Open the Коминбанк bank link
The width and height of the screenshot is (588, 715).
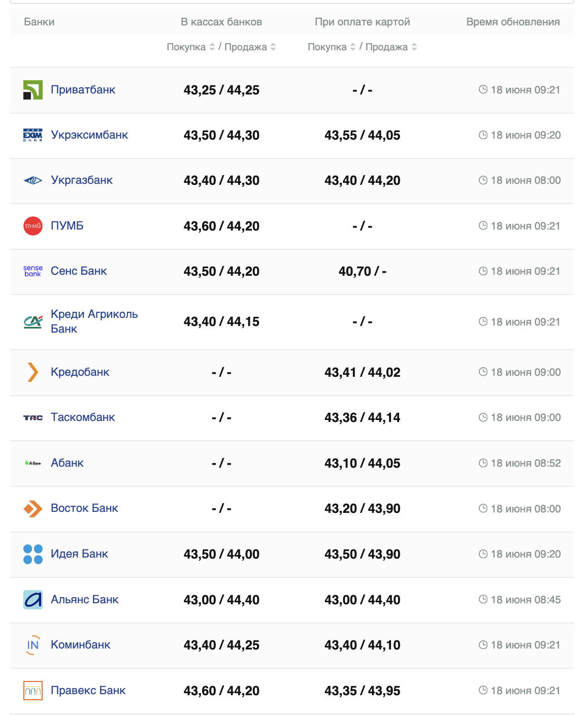80,645
